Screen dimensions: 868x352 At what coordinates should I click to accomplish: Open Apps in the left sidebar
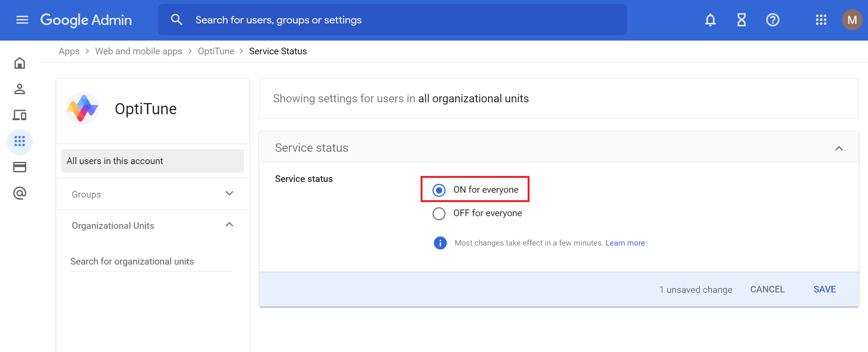[20, 141]
